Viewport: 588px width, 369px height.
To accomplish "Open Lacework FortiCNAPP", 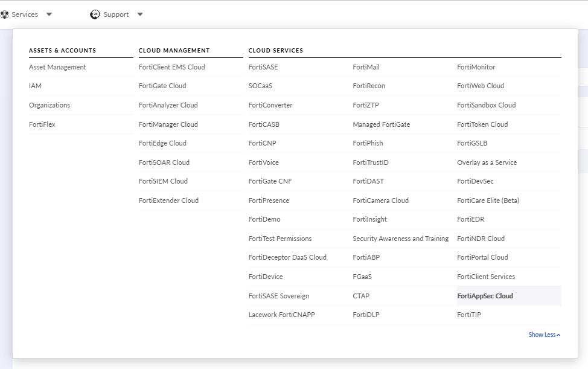I will [281, 315].
